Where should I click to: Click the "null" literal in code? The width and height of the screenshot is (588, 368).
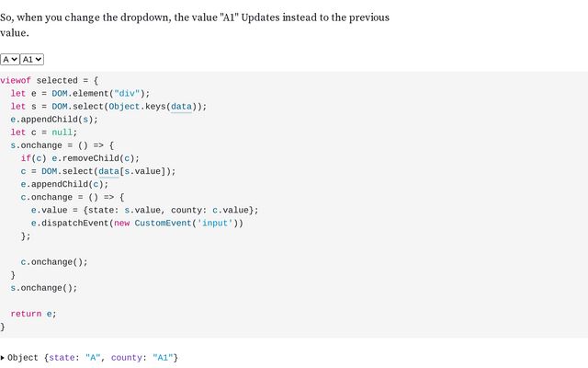[62, 132]
